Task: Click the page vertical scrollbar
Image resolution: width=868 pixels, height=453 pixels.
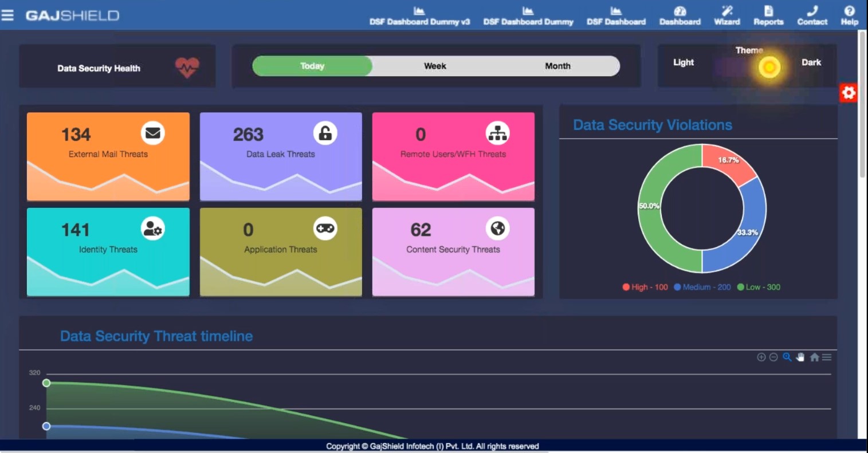Action: coord(862,104)
